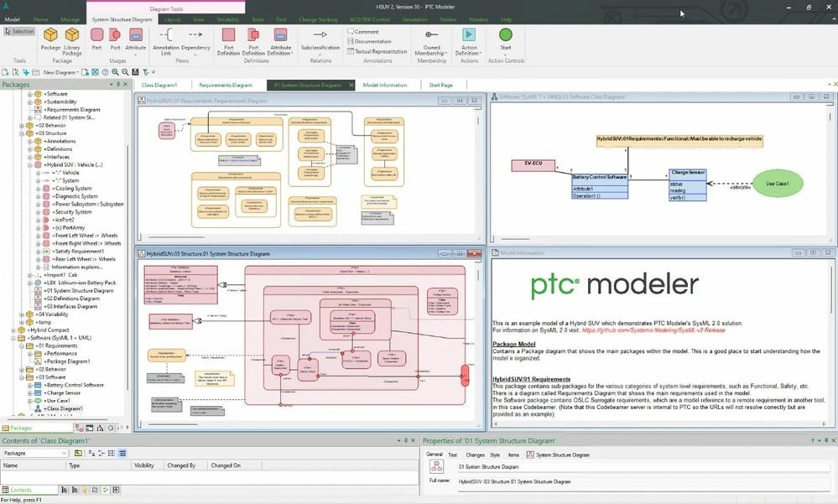Click the Name column header in Contents
This screenshot has width=838, height=504.
click(x=34, y=465)
